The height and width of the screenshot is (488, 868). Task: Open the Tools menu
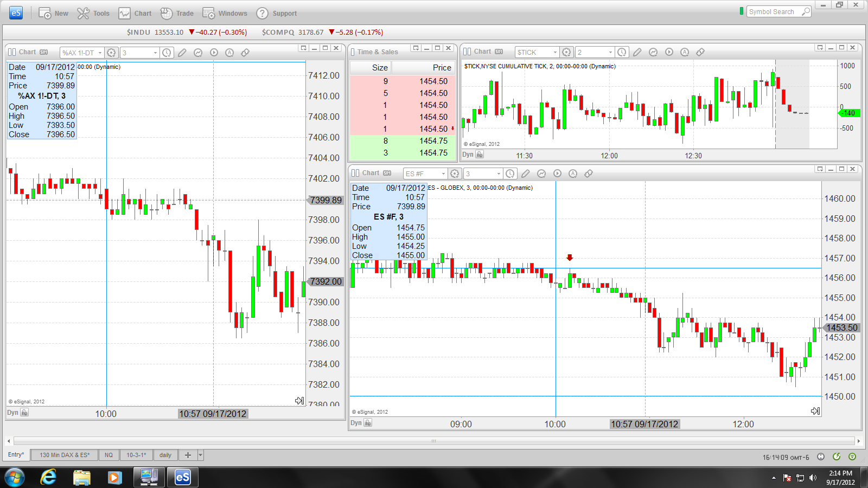pyautogui.click(x=93, y=13)
